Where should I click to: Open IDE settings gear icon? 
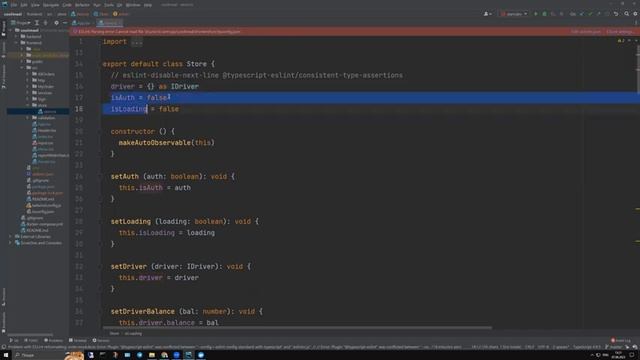[x=635, y=14]
